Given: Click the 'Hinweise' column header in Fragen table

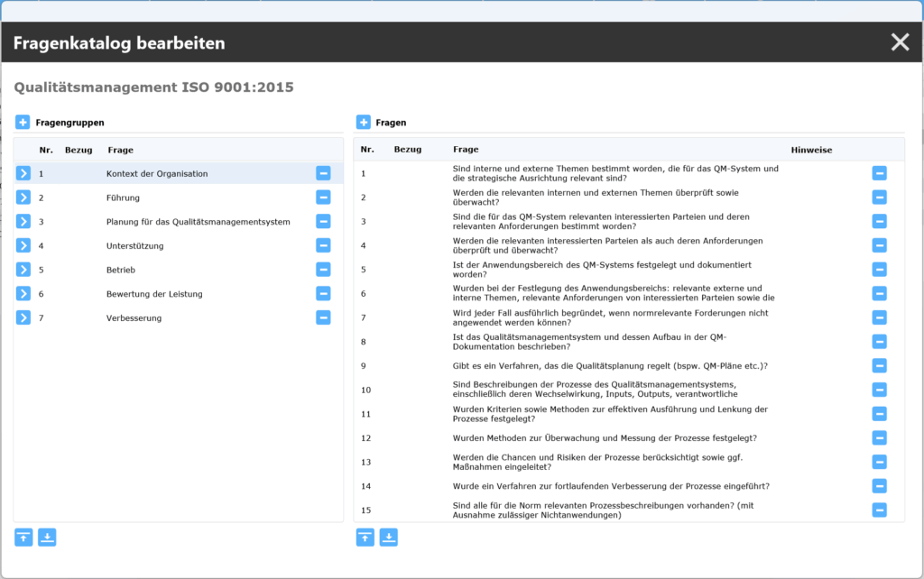Looking at the screenshot, I should coord(811,150).
